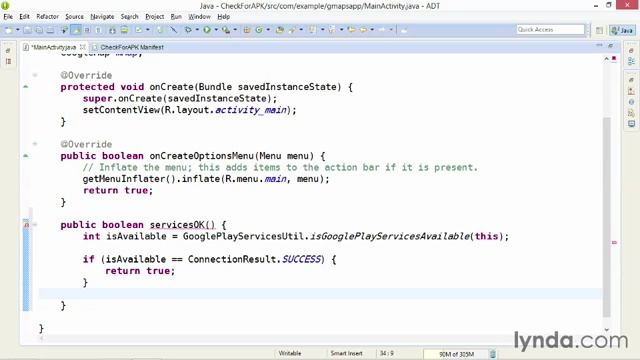Open the Search dropdown arrow
Image resolution: width=640 pixels, height=360 pixels.
click(x=301, y=30)
